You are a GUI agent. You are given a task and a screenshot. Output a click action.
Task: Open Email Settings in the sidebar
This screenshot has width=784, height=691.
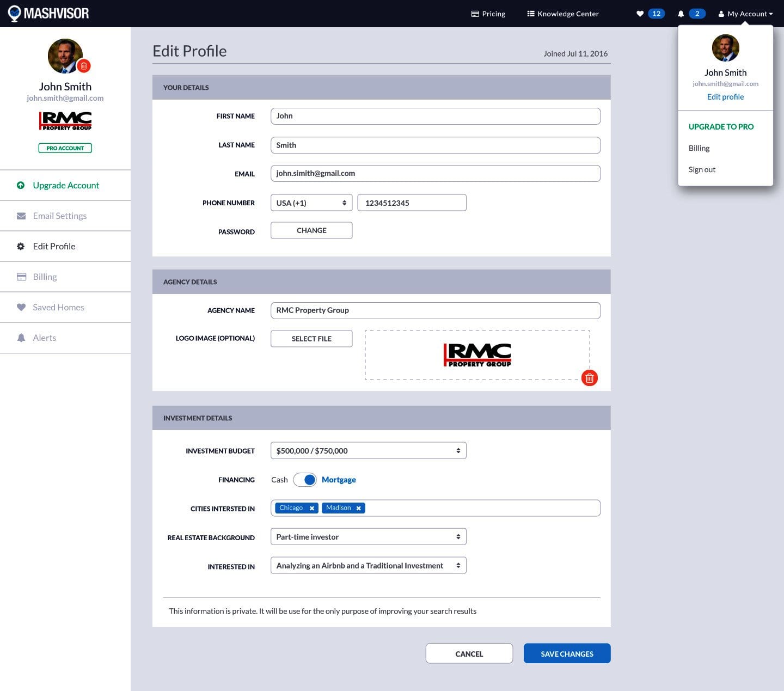pyautogui.click(x=59, y=216)
